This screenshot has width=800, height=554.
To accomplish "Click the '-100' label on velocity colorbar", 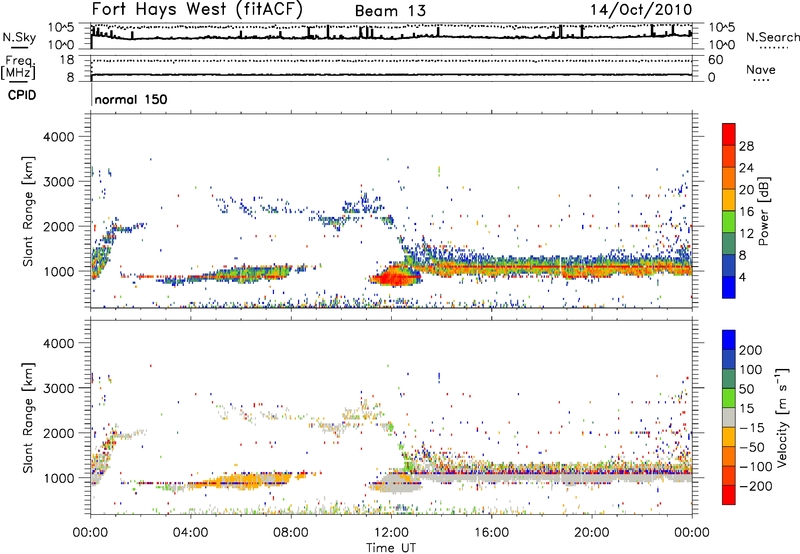I will [x=756, y=467].
